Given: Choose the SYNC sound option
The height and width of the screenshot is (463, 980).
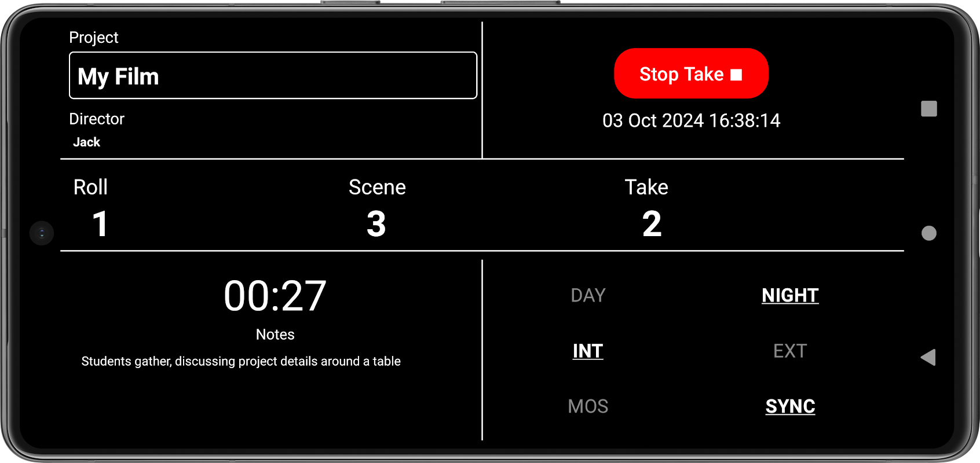Looking at the screenshot, I should [x=790, y=406].
